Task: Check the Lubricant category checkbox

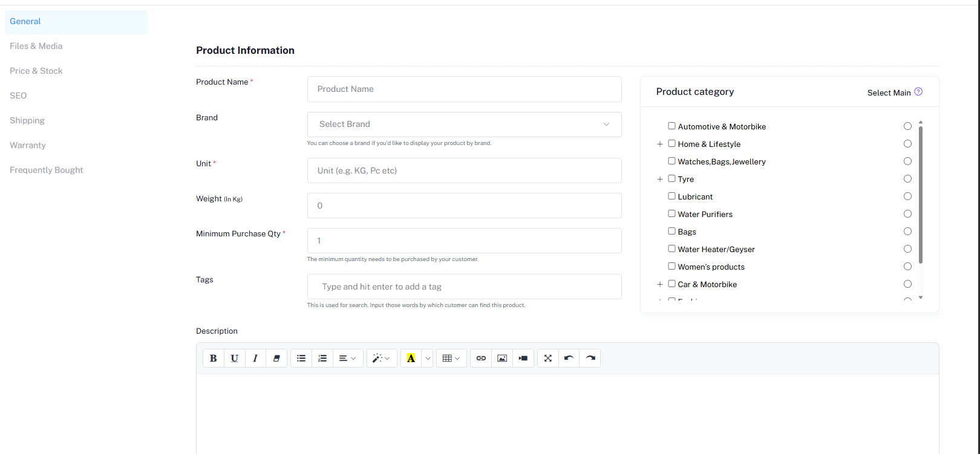Action: tap(671, 196)
